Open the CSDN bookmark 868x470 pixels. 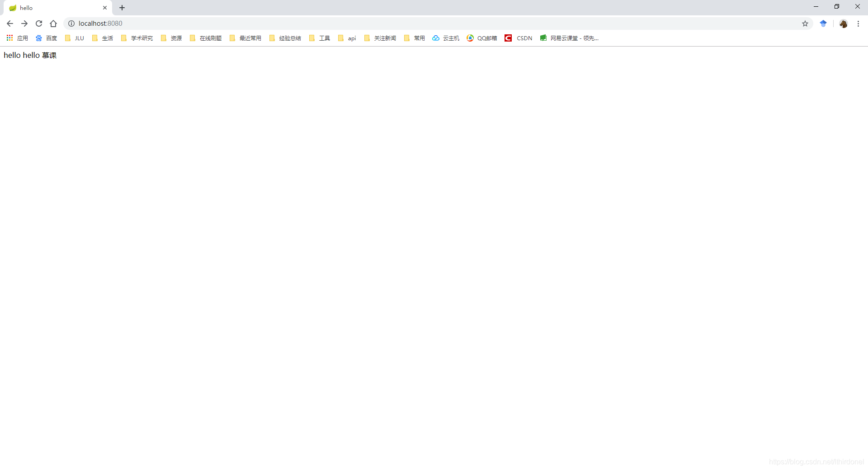[x=519, y=38]
